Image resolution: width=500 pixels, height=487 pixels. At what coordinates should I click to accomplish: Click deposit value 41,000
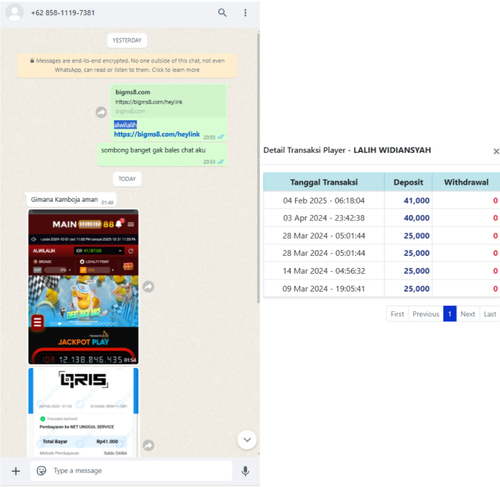417,200
